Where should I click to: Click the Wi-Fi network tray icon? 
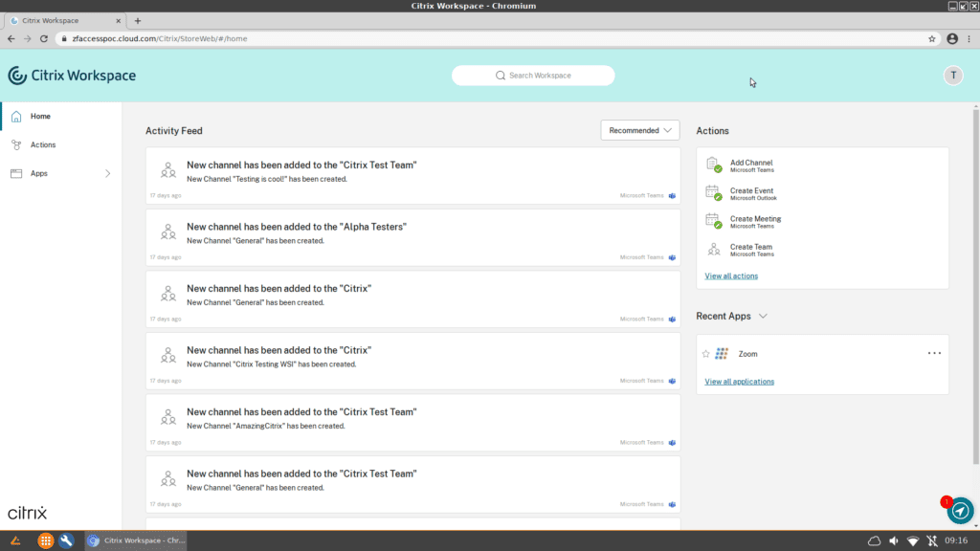click(x=912, y=541)
